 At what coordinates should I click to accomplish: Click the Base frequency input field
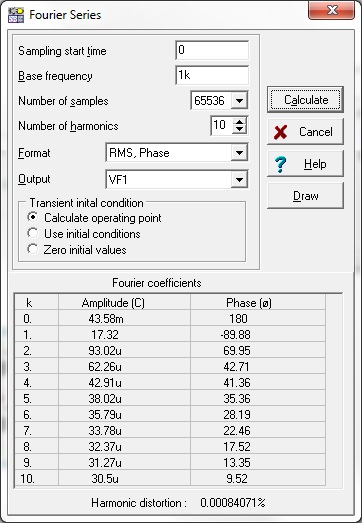click(212, 75)
